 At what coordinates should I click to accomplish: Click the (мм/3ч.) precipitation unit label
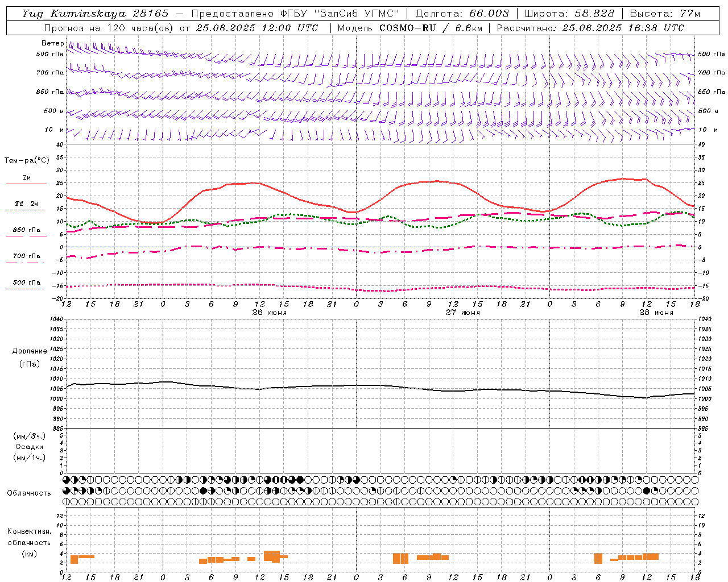click(30, 436)
